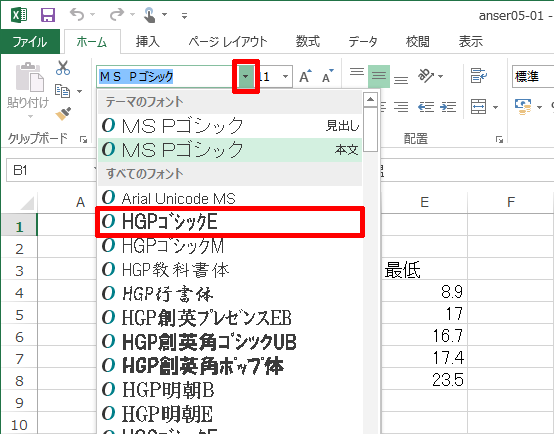Image resolution: width=554 pixels, height=434 pixels.
Task: Switch to the ホーム tab
Action: tap(92, 42)
